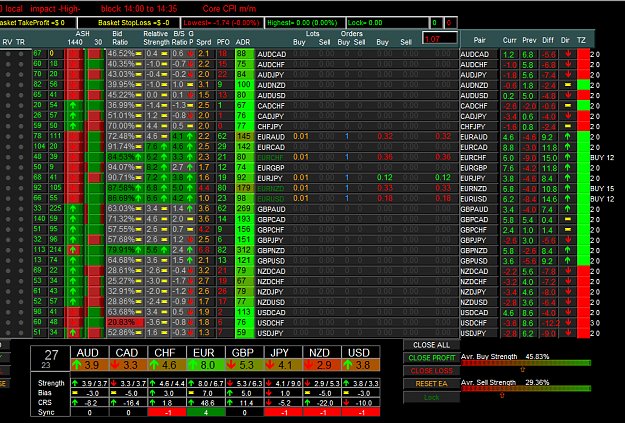Click the Diff column header

point(548,40)
